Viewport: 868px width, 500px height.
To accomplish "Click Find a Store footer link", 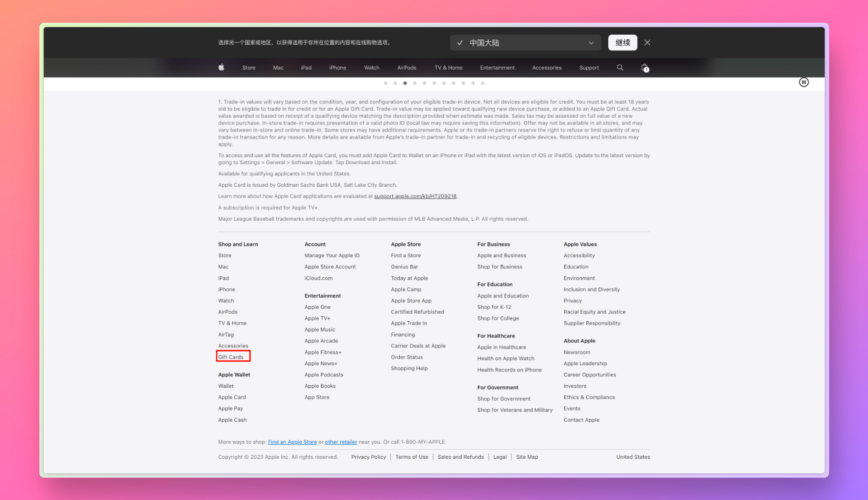I will [x=406, y=255].
